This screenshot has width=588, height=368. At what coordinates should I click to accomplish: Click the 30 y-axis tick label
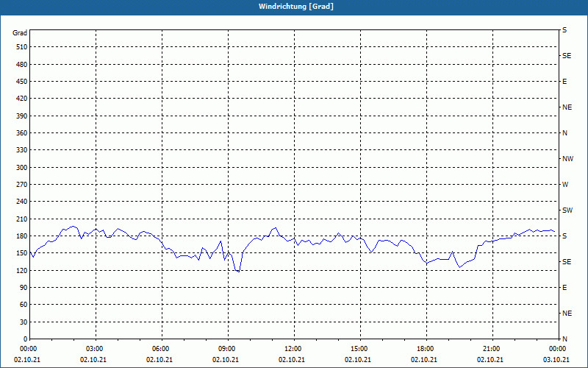(24, 322)
